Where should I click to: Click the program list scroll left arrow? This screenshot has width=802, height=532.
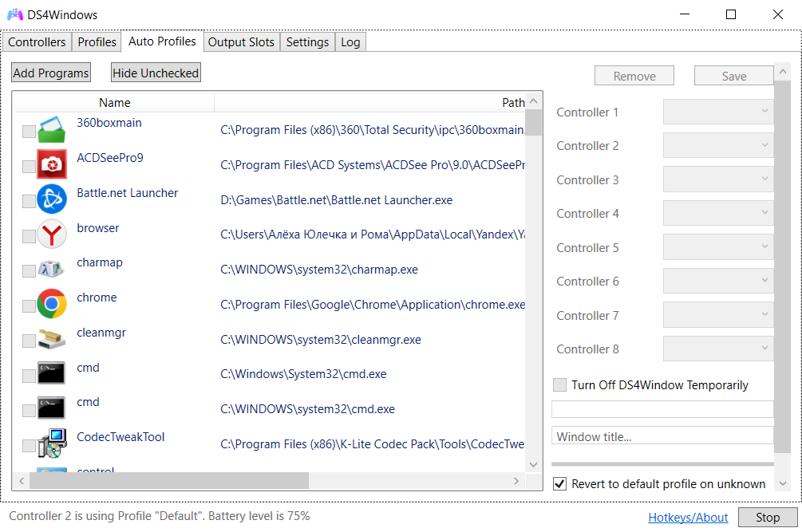pyautogui.click(x=22, y=481)
